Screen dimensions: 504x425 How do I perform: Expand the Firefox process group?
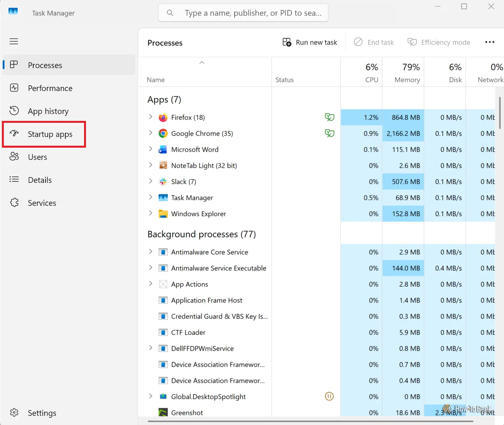point(151,117)
